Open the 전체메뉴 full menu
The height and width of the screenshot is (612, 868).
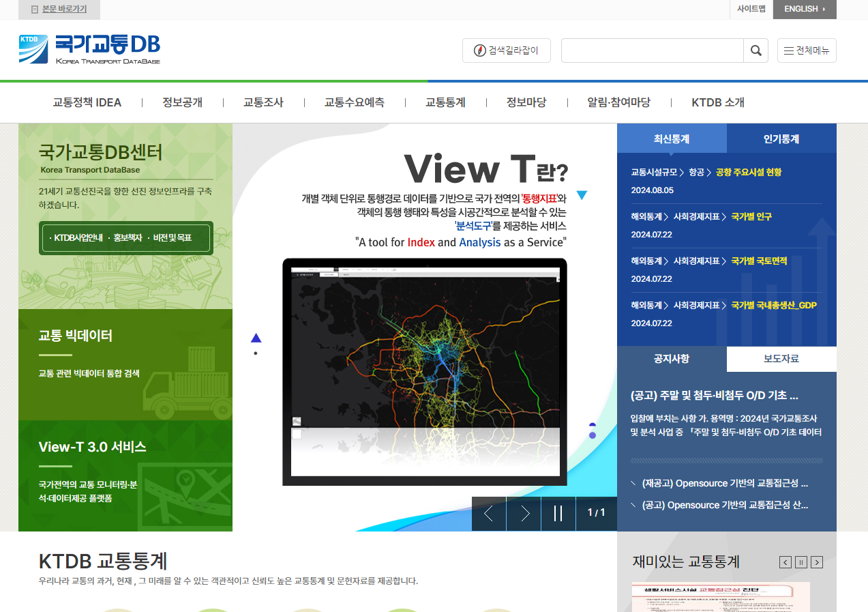[x=807, y=50]
